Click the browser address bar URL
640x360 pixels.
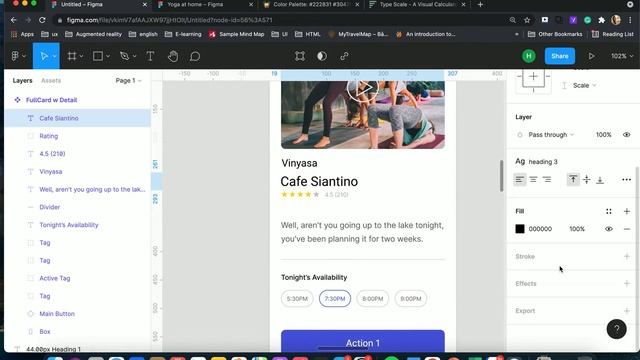pyautogui.click(x=169, y=20)
